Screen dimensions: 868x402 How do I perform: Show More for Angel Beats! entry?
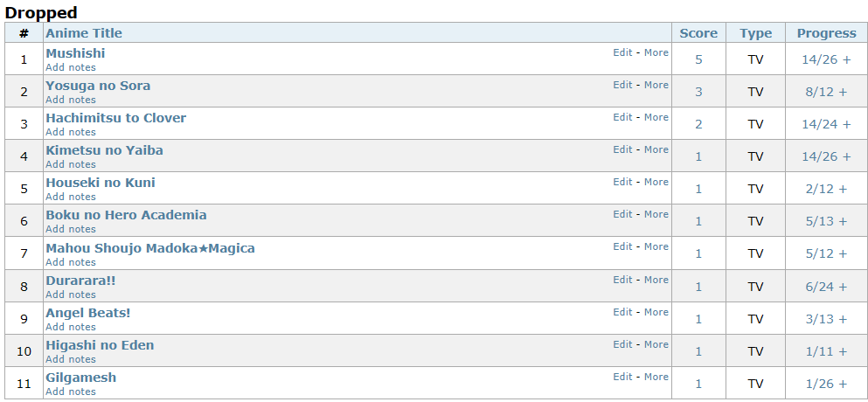tap(656, 312)
